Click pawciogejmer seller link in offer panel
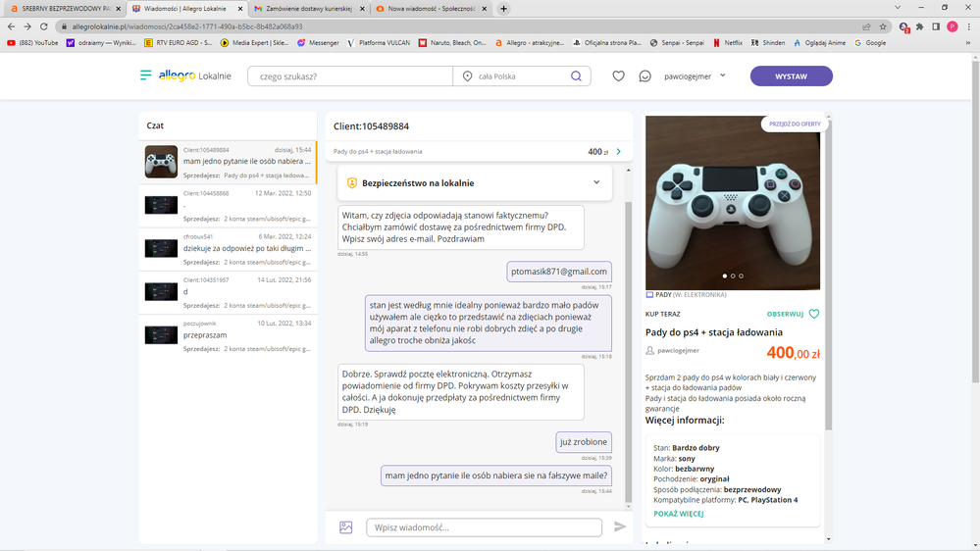This screenshot has height=551, width=980. 678,350
